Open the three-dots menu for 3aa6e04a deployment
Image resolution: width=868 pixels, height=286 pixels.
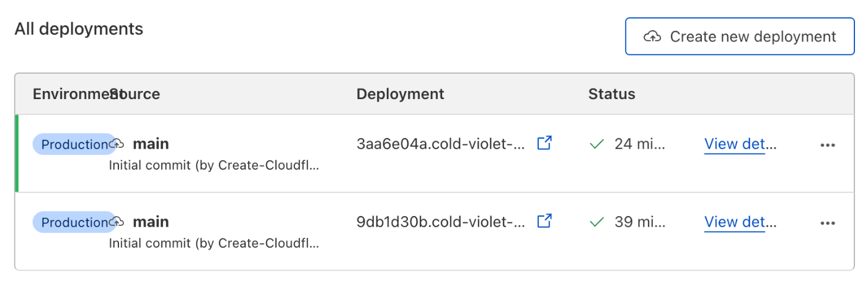pyautogui.click(x=828, y=145)
